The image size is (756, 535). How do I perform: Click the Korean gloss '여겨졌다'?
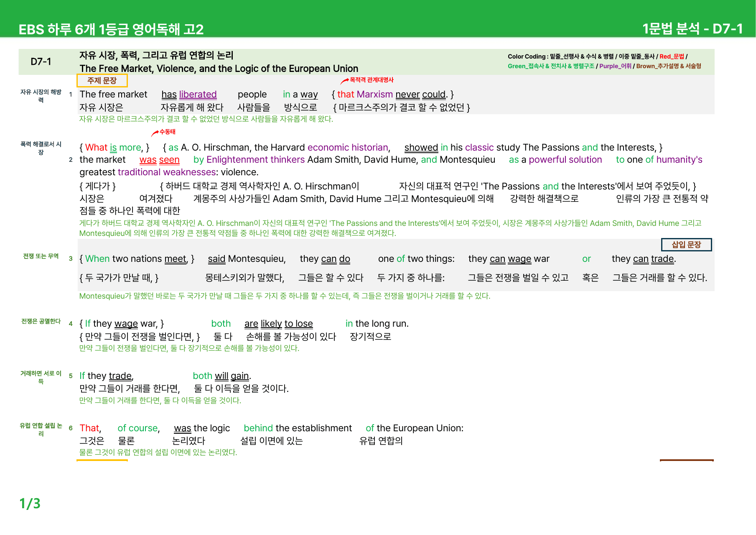tap(155, 199)
